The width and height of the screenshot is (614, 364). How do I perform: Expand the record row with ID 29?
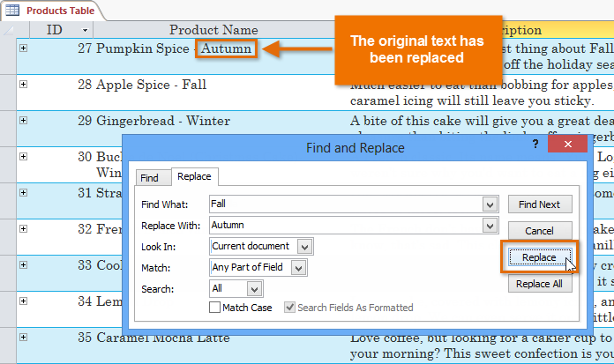pyautogui.click(x=24, y=120)
